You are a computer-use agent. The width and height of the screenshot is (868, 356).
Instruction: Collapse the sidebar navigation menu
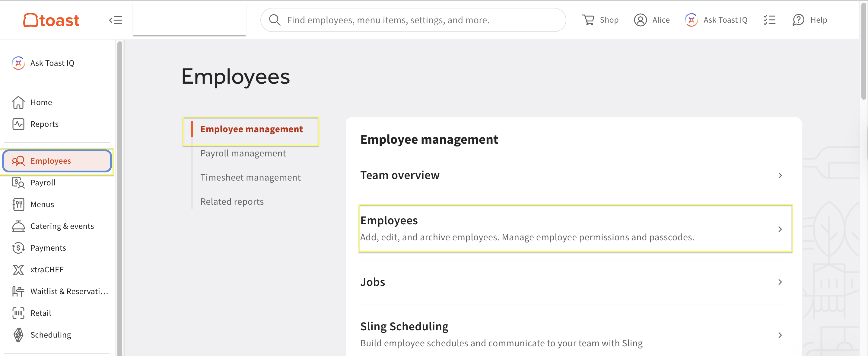(x=116, y=20)
